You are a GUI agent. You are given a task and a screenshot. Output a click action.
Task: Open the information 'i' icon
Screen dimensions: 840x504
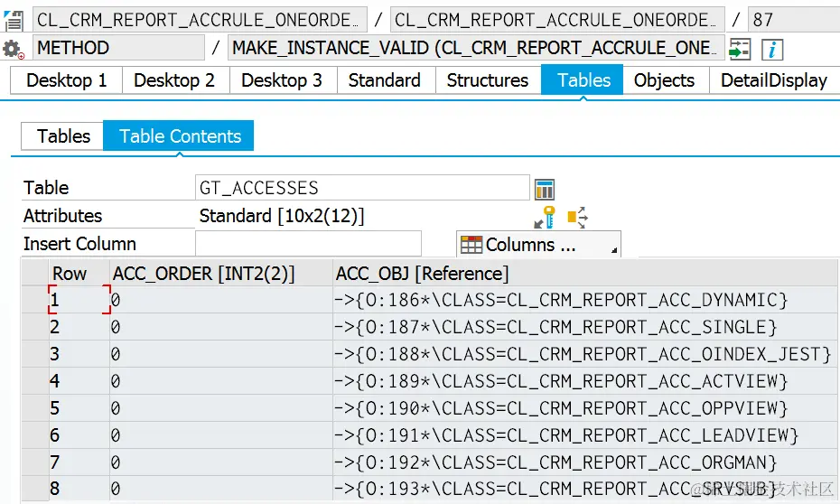click(772, 50)
